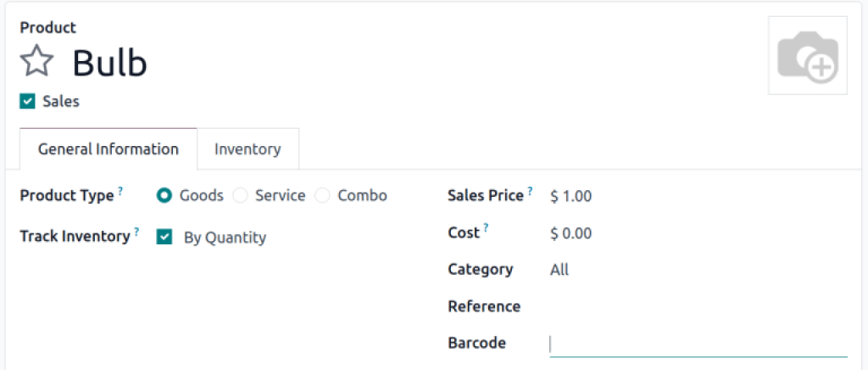Focus the Reference input field
Viewport: 868px width, 370px height.
[698, 306]
